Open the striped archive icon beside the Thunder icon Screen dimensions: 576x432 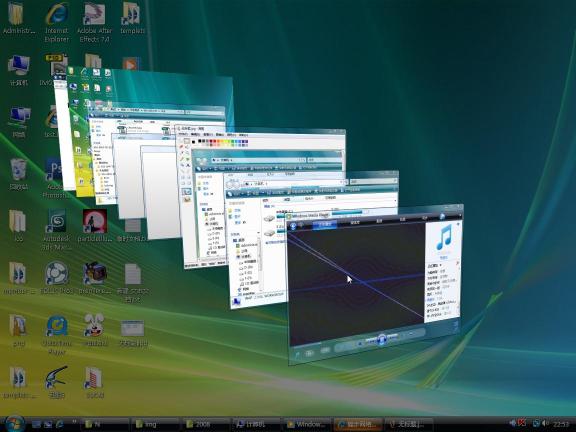coord(94,382)
